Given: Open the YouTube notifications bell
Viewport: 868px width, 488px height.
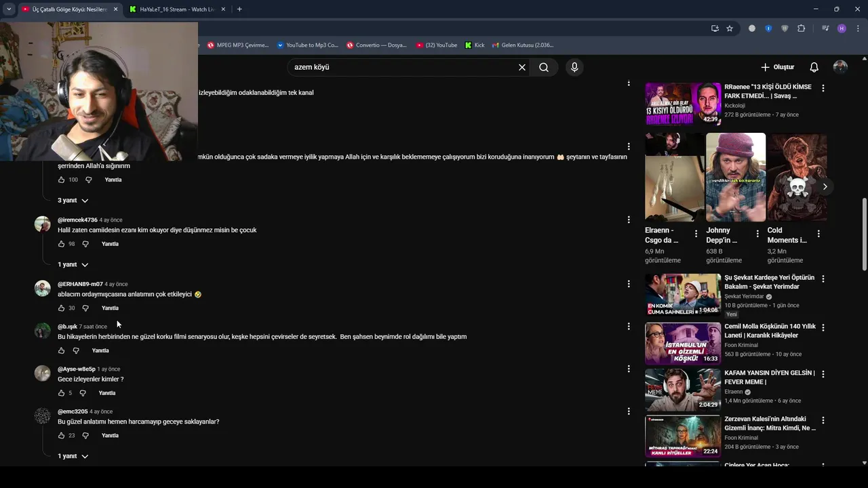Looking at the screenshot, I should [814, 67].
